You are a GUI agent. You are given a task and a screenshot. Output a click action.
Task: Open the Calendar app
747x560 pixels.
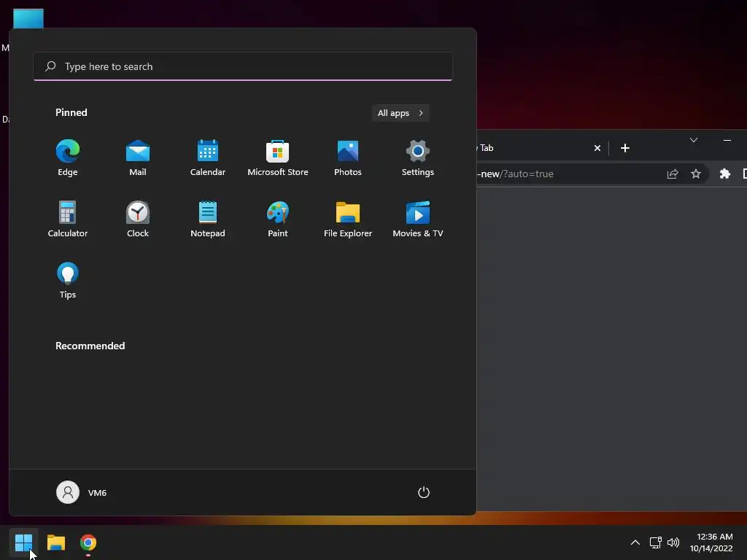coord(208,158)
